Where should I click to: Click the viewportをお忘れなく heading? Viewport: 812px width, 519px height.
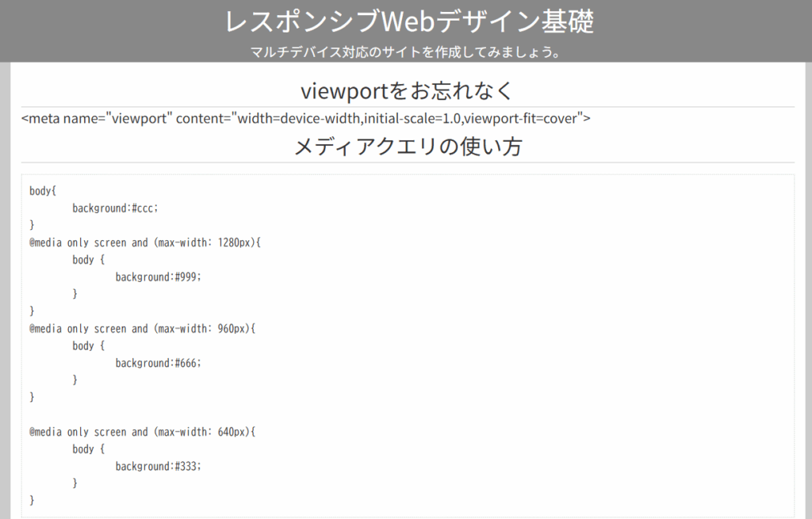tap(407, 90)
